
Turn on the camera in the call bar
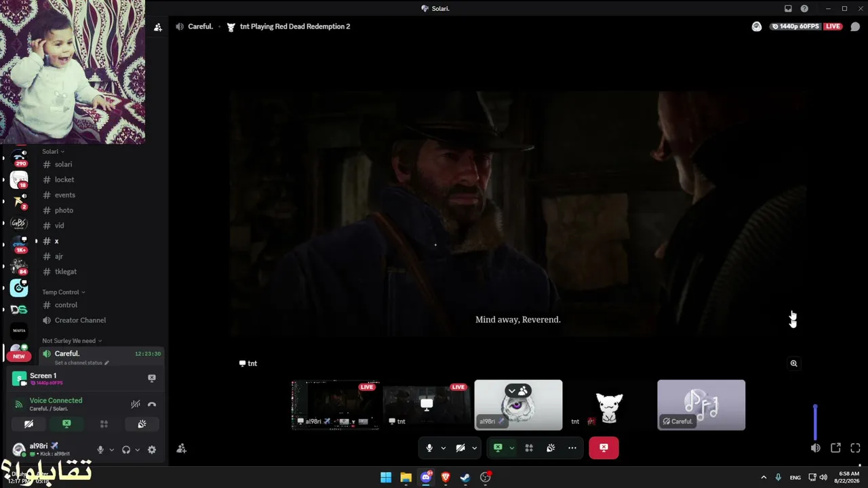tap(460, 448)
